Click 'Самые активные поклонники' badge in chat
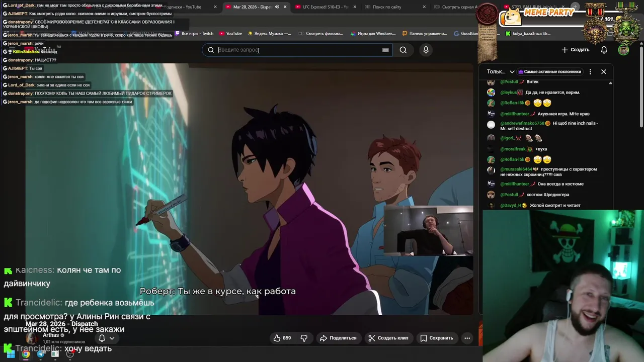Image resolution: width=644 pixels, height=362 pixels. (549, 71)
